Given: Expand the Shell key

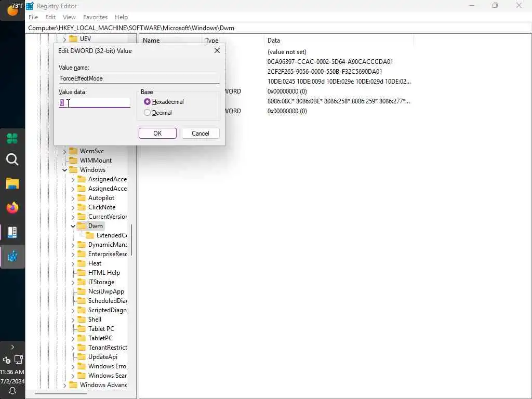Looking at the screenshot, I should pos(73,320).
